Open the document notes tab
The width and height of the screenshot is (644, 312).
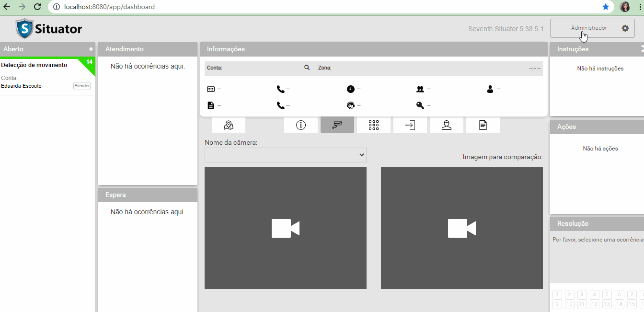tap(483, 125)
